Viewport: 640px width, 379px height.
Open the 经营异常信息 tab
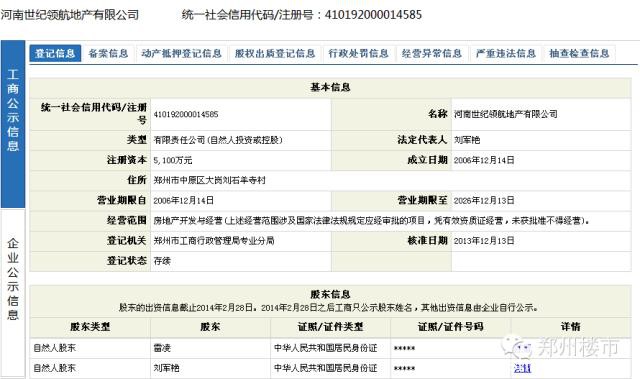point(432,53)
